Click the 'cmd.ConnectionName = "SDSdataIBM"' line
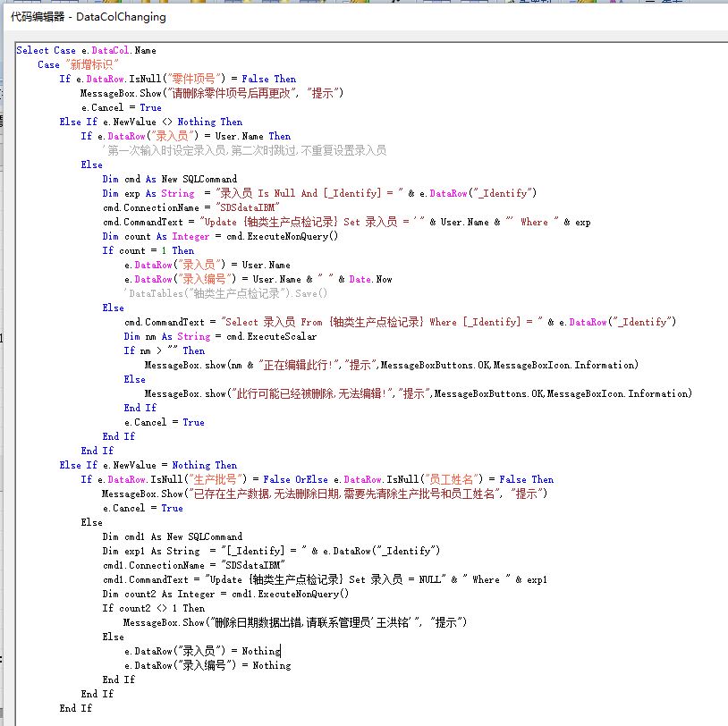 [191, 207]
